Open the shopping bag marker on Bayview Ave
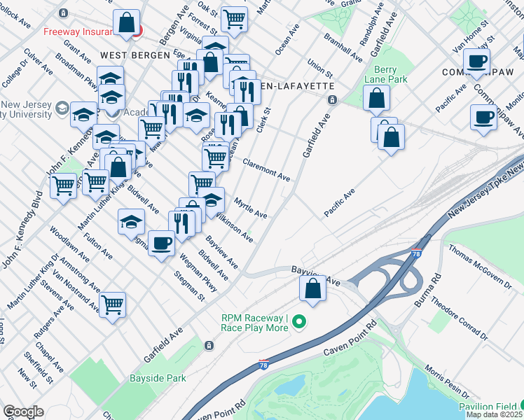The height and width of the screenshot is (420, 524). pyautogui.click(x=313, y=290)
